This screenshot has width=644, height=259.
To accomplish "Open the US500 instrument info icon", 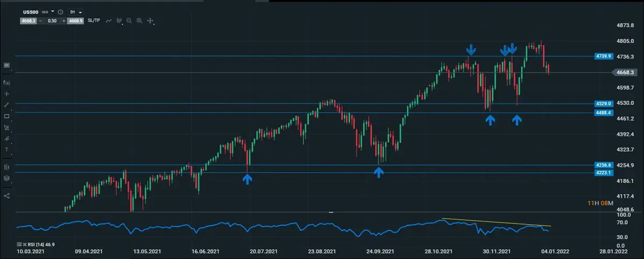I will click(60, 11).
